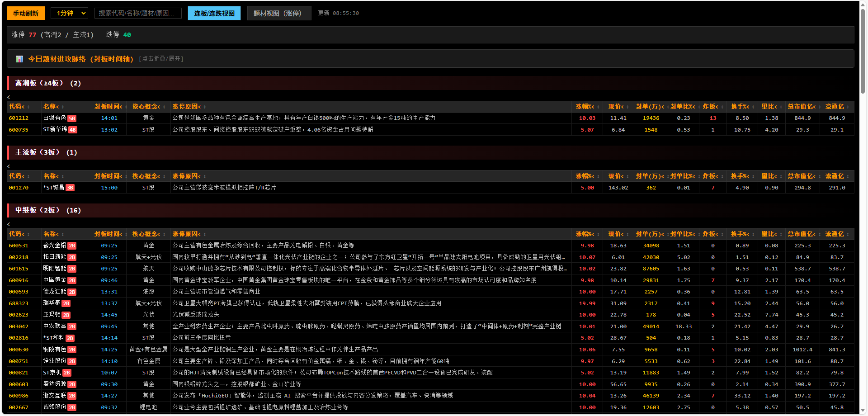
Task: Click sort arrows on 流通亿 in 中继板 table
Action: pos(848,235)
